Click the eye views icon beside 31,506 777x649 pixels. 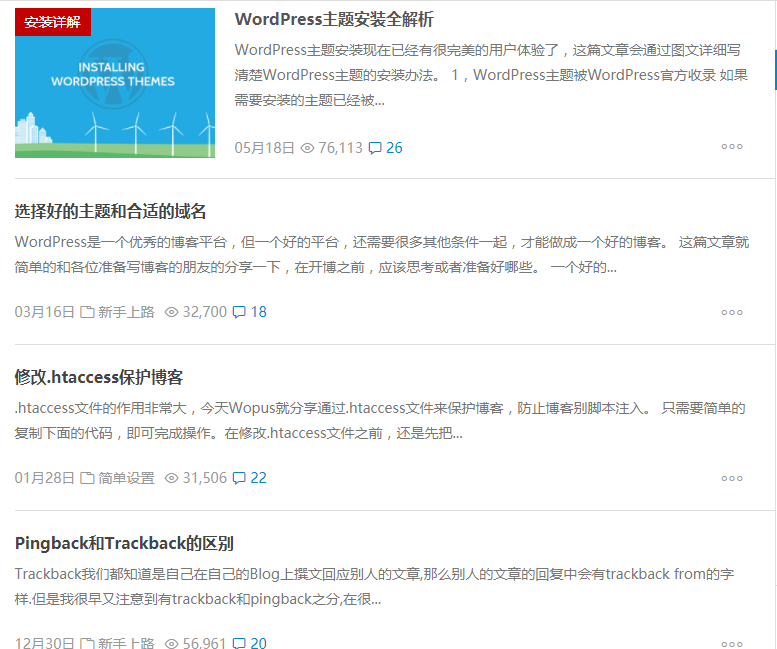click(171, 478)
